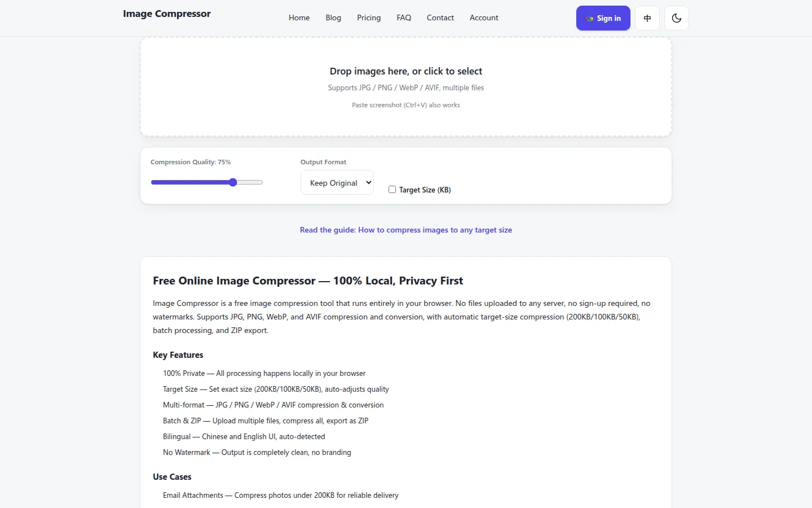Click the 'Key Features' heading
Image resolution: width=812 pixels, height=508 pixels.
coord(178,355)
